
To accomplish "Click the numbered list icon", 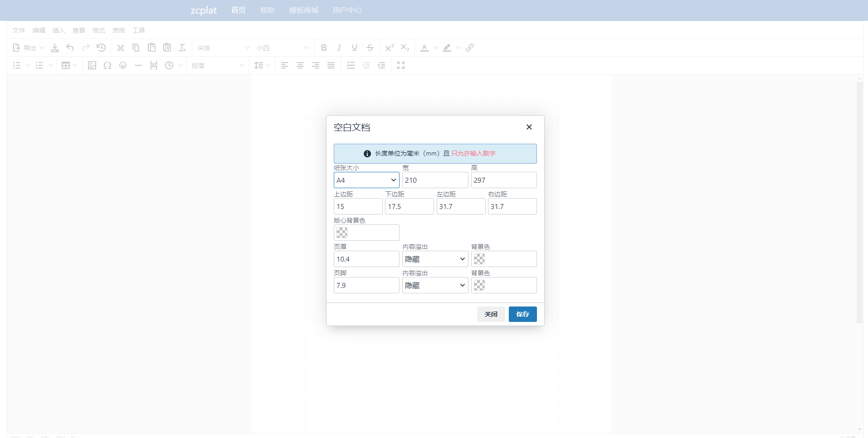I will [x=39, y=65].
